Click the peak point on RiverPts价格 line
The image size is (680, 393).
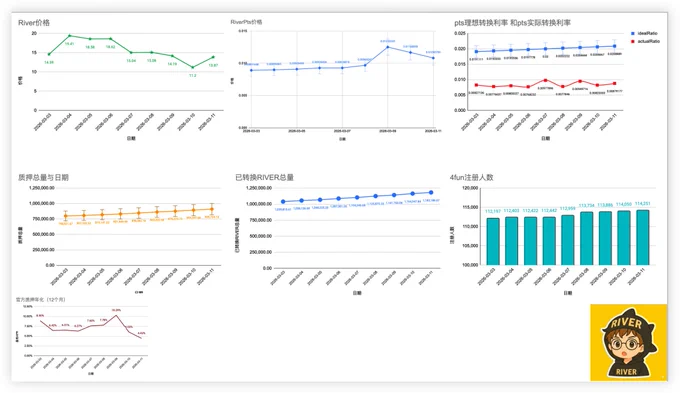coord(388,47)
